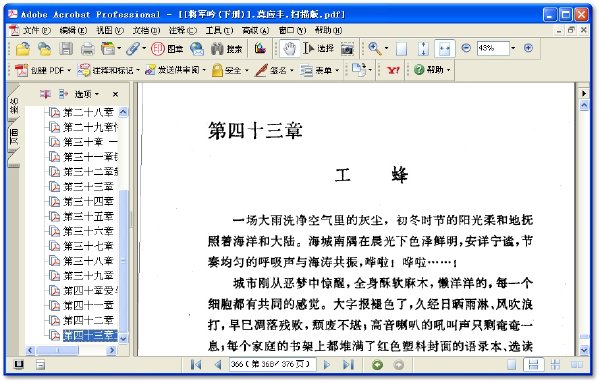Click the Save disk icon in toolbar
600x383 pixels.
[x=66, y=49]
